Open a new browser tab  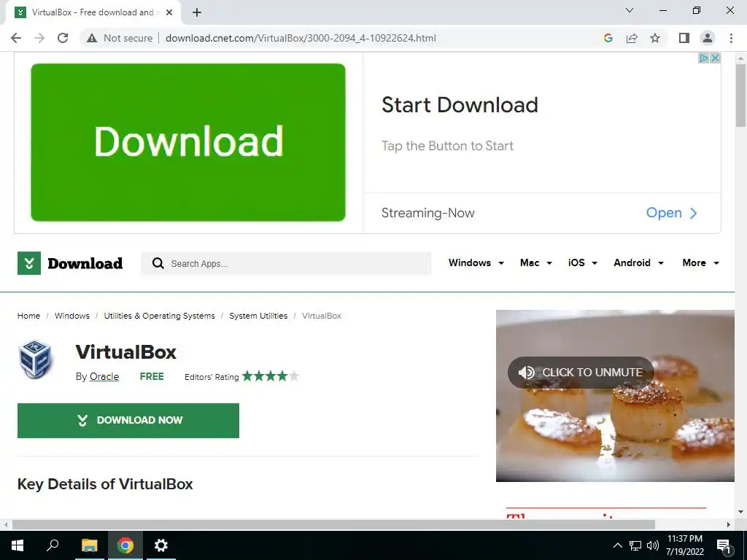tap(197, 12)
